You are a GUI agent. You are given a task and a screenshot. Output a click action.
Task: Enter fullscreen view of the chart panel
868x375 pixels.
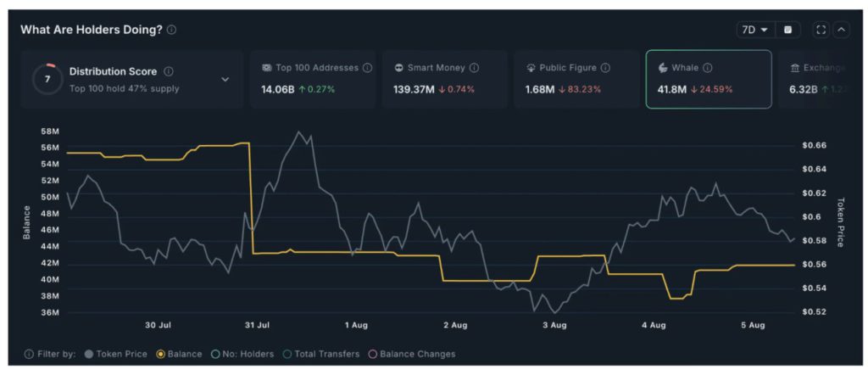820,30
